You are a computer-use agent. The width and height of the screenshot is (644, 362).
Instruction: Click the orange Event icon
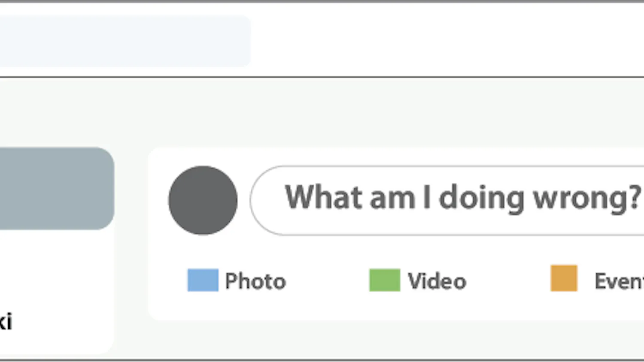(x=564, y=278)
